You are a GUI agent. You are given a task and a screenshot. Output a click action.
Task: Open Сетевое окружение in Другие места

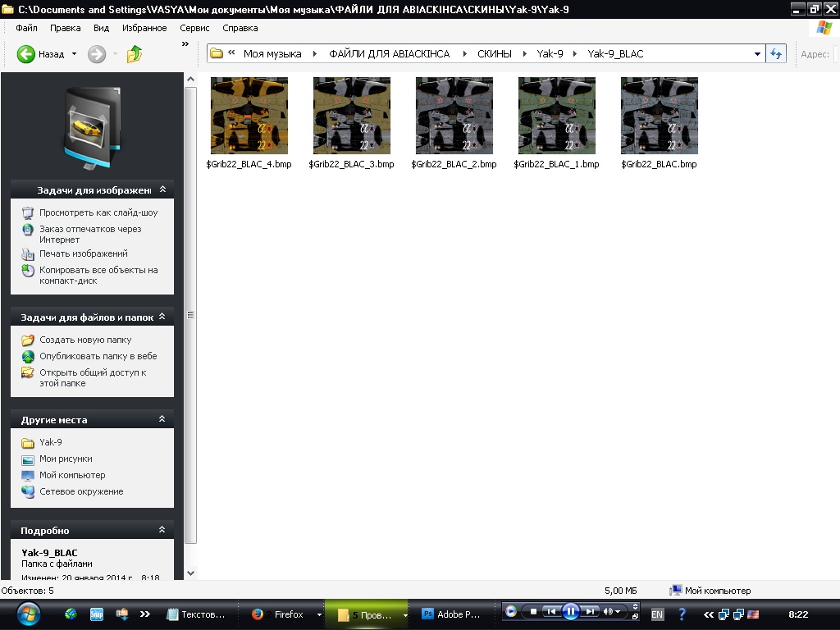click(x=81, y=491)
